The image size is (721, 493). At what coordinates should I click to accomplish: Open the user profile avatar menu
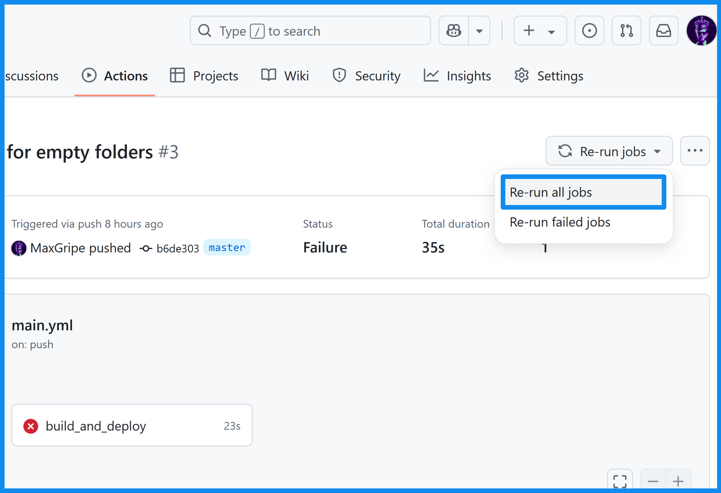tap(701, 31)
